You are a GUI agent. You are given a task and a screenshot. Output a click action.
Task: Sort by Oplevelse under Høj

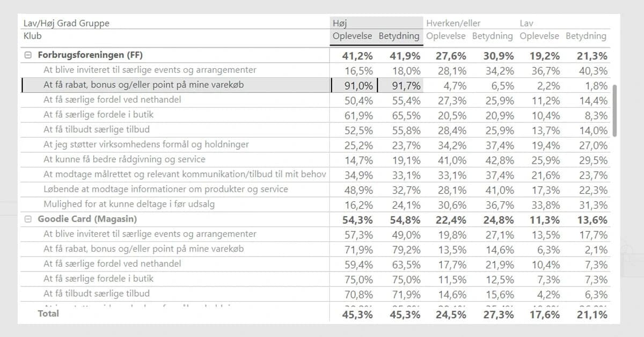353,36
